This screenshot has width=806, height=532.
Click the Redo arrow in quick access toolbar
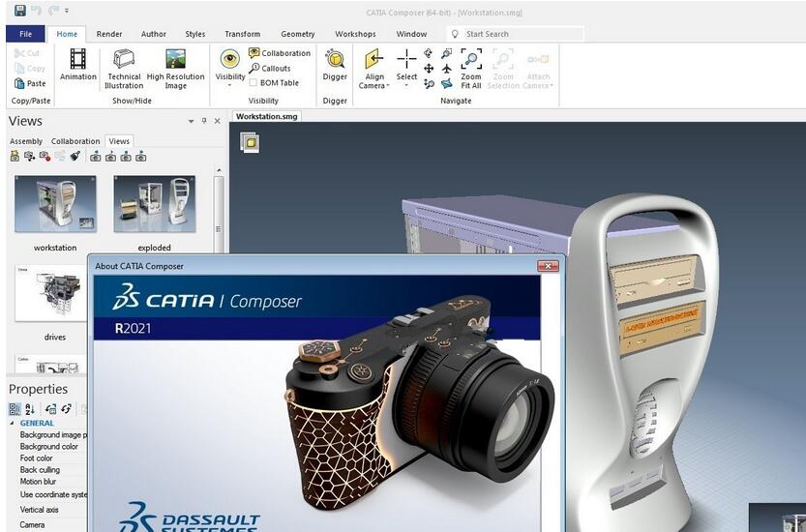pyautogui.click(x=53, y=11)
